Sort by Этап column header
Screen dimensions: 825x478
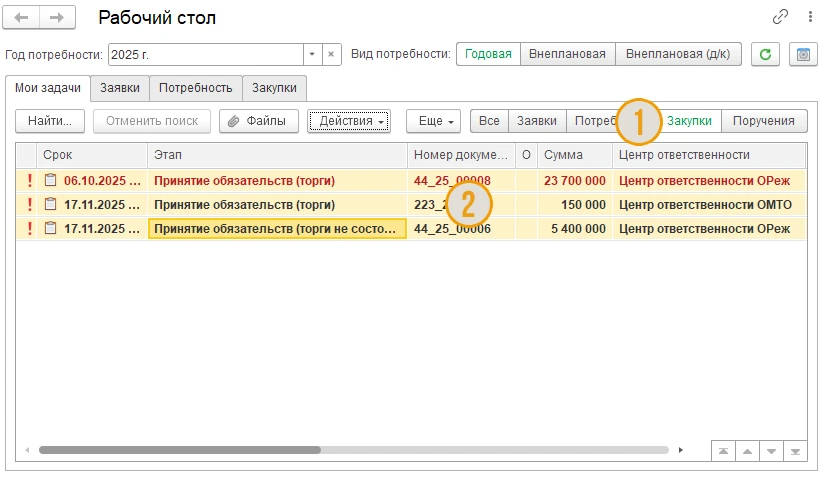point(277,155)
